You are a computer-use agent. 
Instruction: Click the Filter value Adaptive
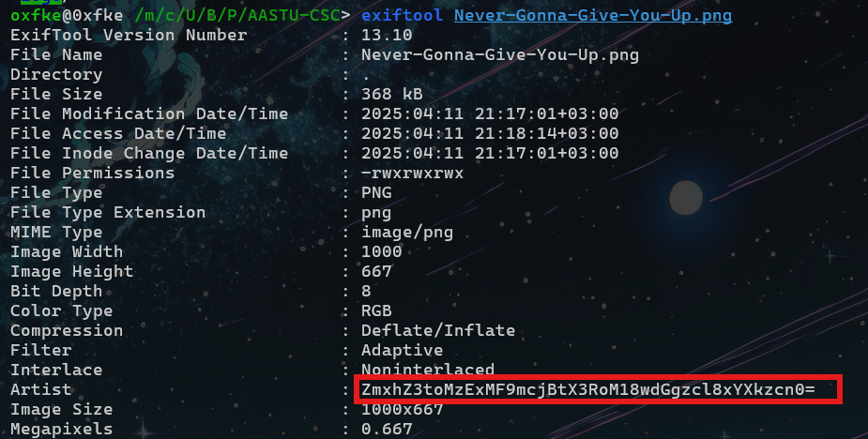click(x=403, y=350)
